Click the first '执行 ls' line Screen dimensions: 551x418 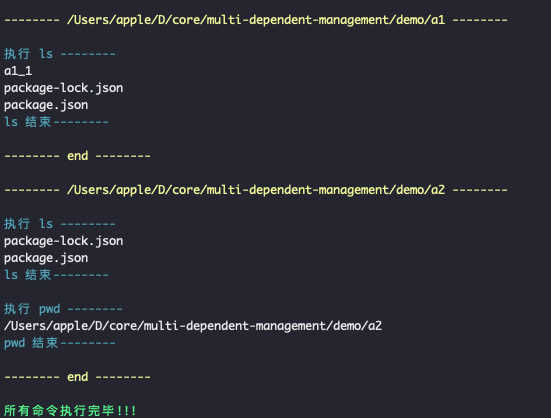tap(60, 54)
